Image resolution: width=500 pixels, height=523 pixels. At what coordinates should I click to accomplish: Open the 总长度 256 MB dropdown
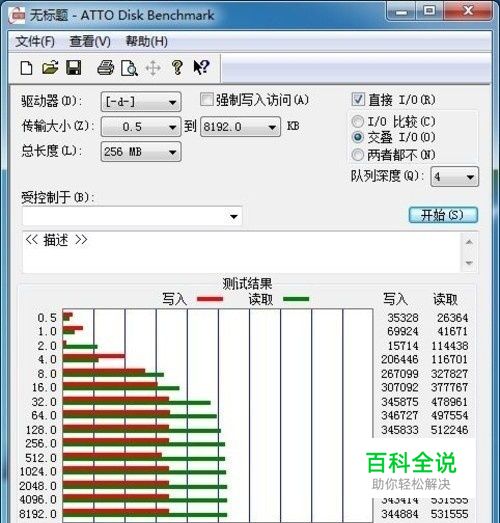(141, 152)
